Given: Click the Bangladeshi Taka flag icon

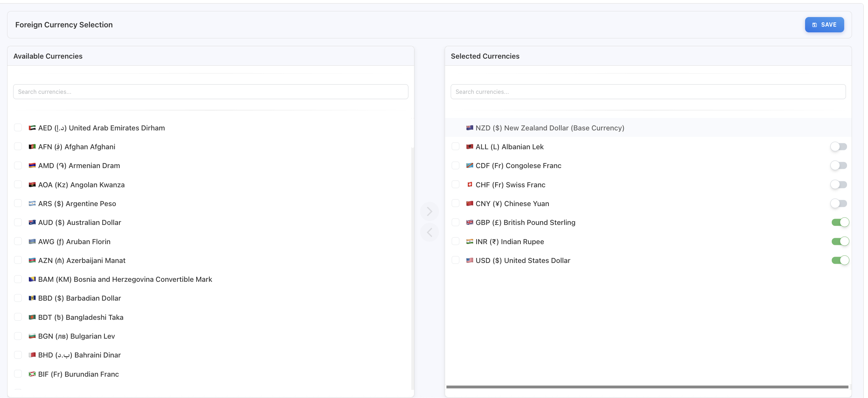Looking at the screenshot, I should click(32, 317).
